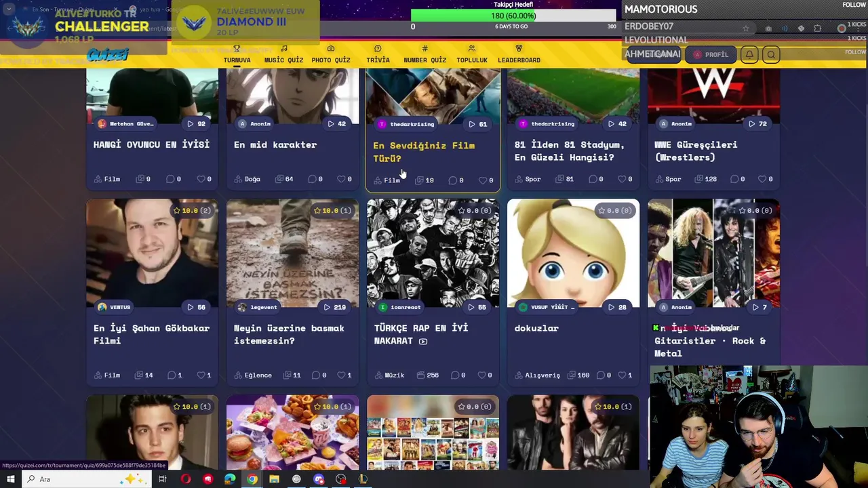Click author 'ioanreact' name
The image size is (868, 488).
pyautogui.click(x=406, y=307)
